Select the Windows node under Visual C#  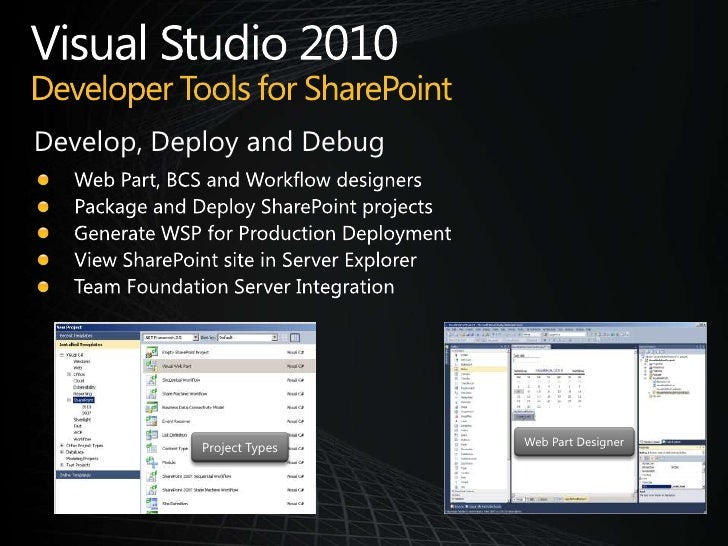coord(82,361)
